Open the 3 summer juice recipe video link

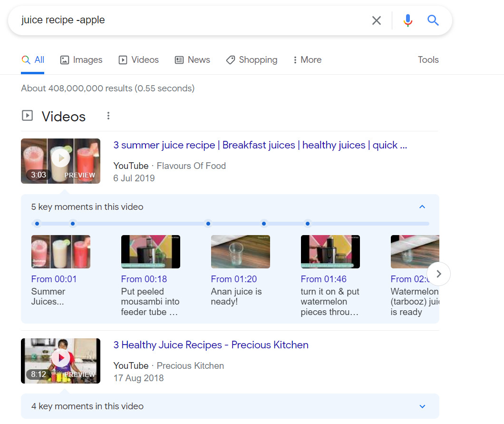pyautogui.click(x=260, y=145)
